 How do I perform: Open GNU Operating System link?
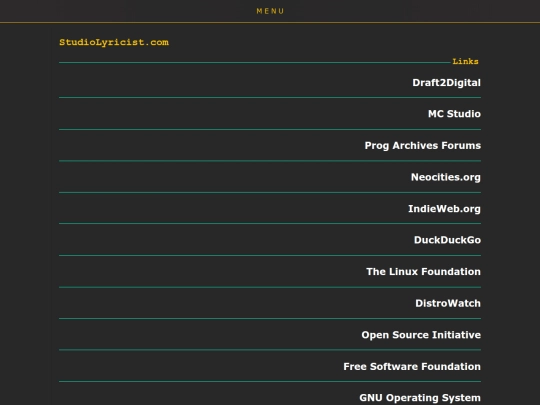(420, 398)
